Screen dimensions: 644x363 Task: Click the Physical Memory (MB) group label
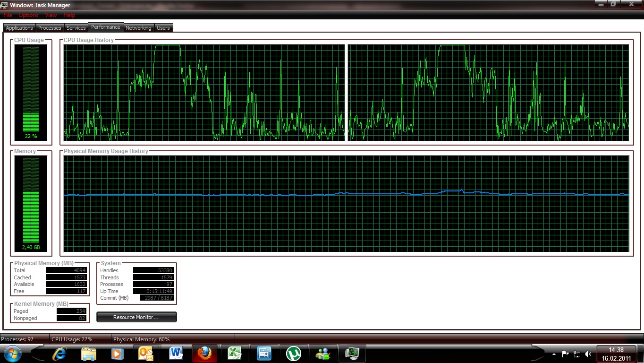44,263
